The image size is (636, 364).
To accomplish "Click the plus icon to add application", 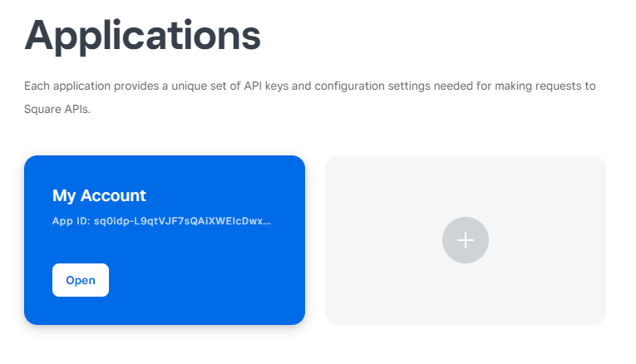I will click(466, 240).
